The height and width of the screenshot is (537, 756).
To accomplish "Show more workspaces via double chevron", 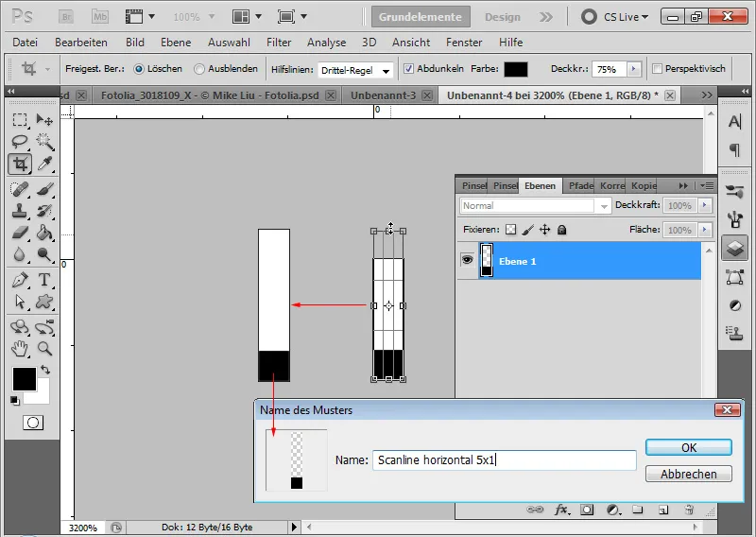I will 546,17.
